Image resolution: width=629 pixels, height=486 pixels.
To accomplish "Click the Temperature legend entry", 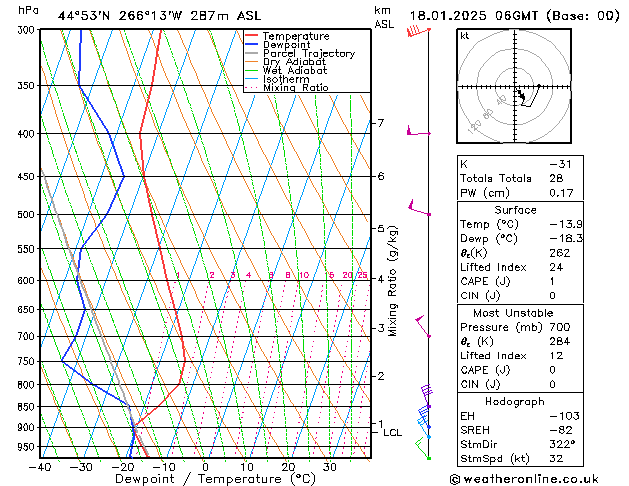I will tap(287, 36).
